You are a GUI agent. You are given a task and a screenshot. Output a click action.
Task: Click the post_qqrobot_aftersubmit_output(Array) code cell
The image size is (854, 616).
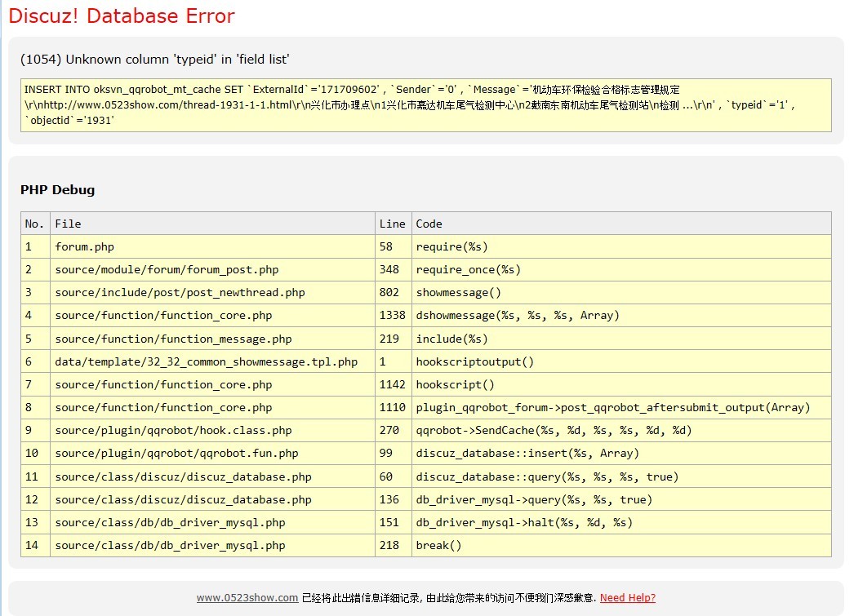621,407
